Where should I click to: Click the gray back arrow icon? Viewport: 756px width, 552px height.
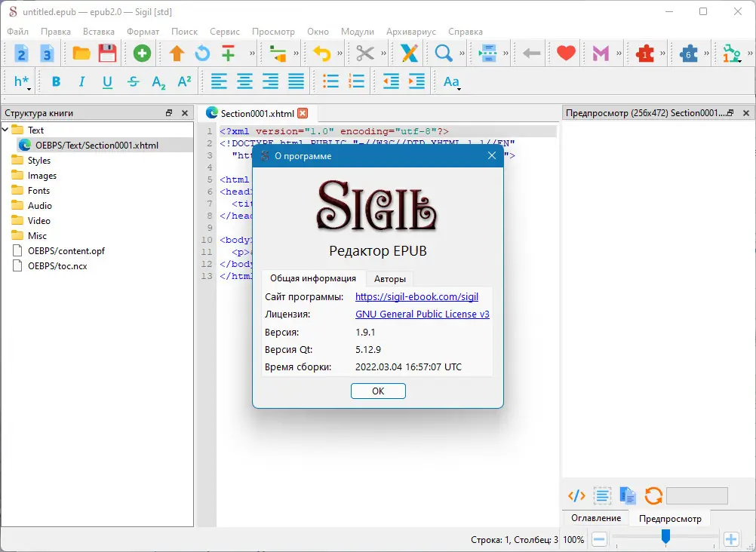click(x=531, y=53)
